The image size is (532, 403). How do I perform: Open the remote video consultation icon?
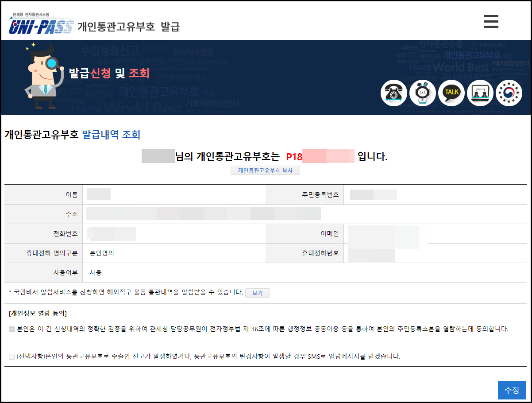tap(480, 93)
